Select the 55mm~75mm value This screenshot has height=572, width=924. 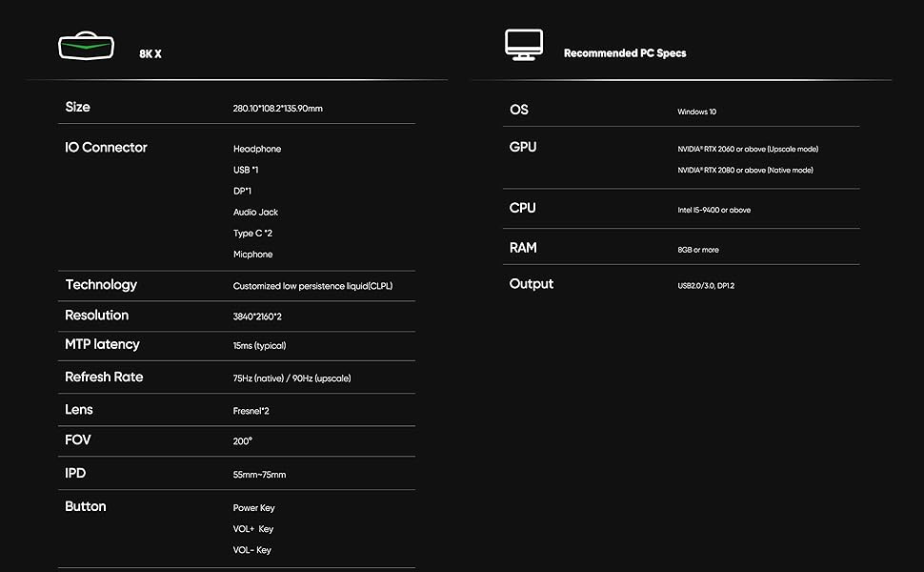coord(259,475)
